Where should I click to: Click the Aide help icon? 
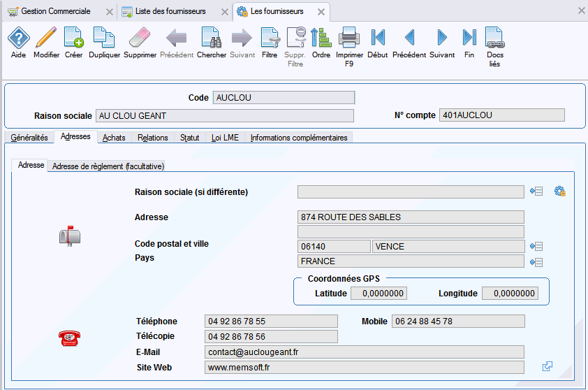(x=18, y=38)
